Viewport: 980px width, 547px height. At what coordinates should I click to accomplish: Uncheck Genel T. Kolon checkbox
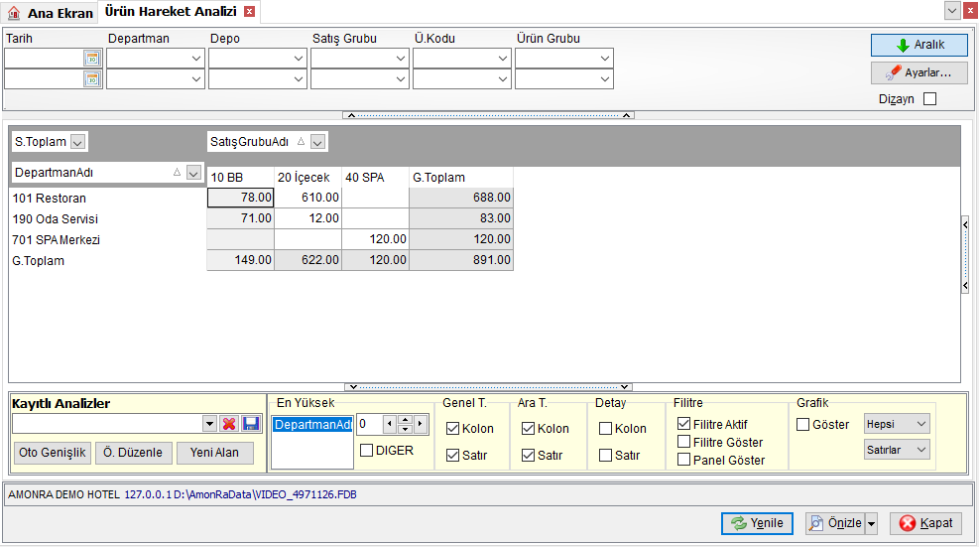click(x=452, y=429)
